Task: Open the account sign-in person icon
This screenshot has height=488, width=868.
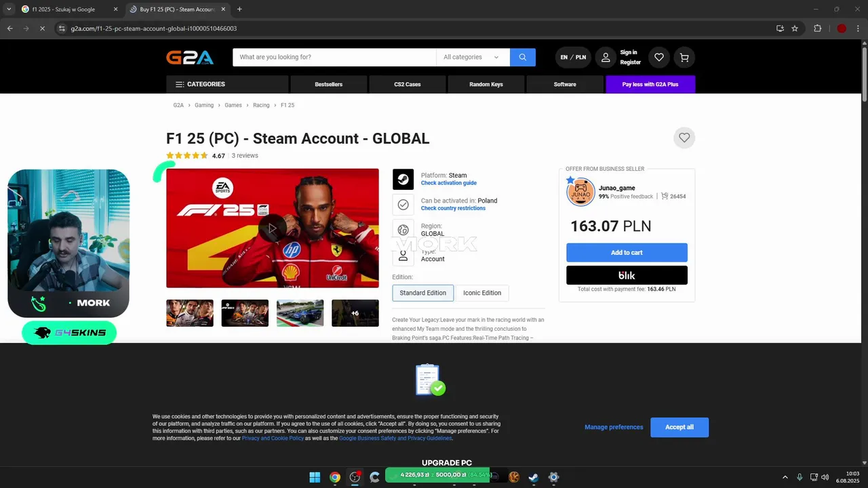Action: (x=606, y=58)
